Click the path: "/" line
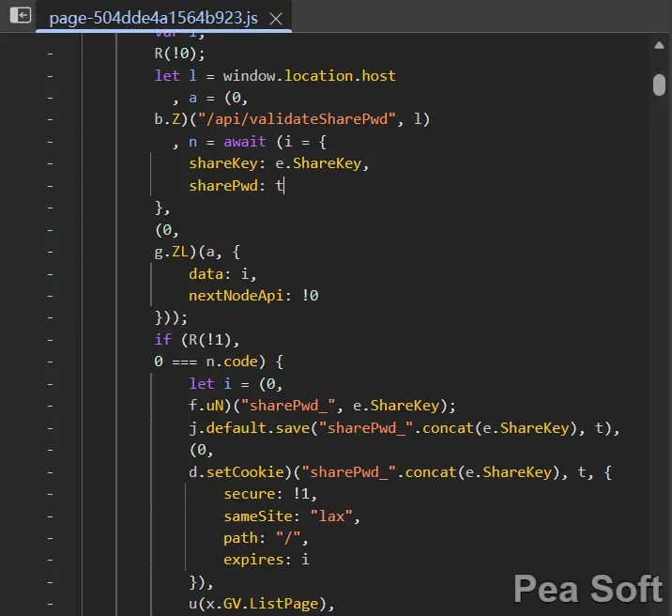672x616 pixels. [x=266, y=537]
